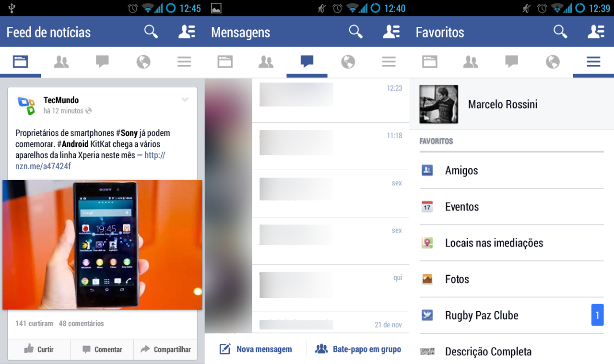
Task: Expand TecMundo post options chevron
Action: point(185,100)
